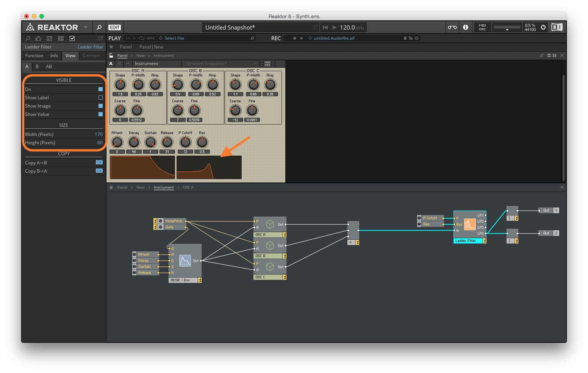Open the properties checkbox icon
This screenshot has height=373, width=588.
point(72,38)
